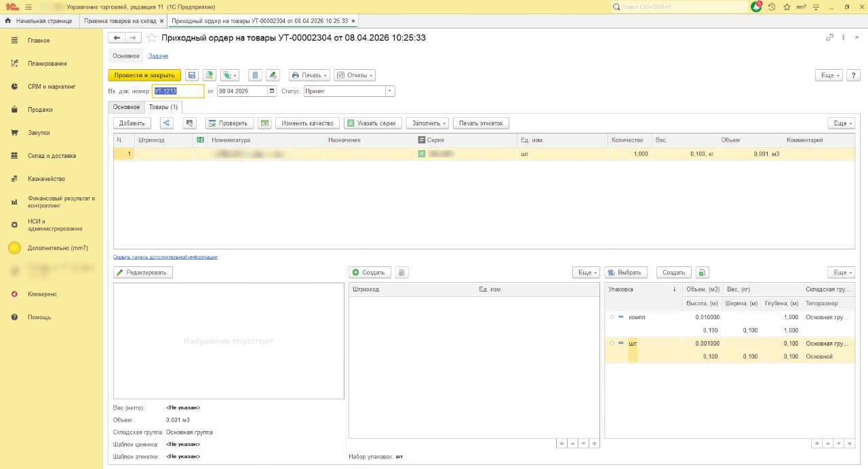Screen dimensions: 868x469
Task: Click the share-style icon next to Добавить
Action: tap(167, 123)
